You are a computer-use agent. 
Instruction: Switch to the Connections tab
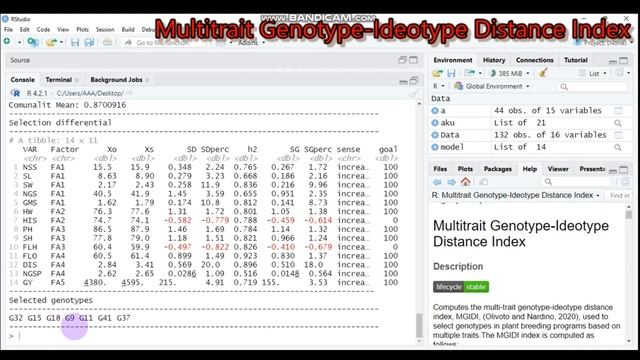[x=534, y=60]
